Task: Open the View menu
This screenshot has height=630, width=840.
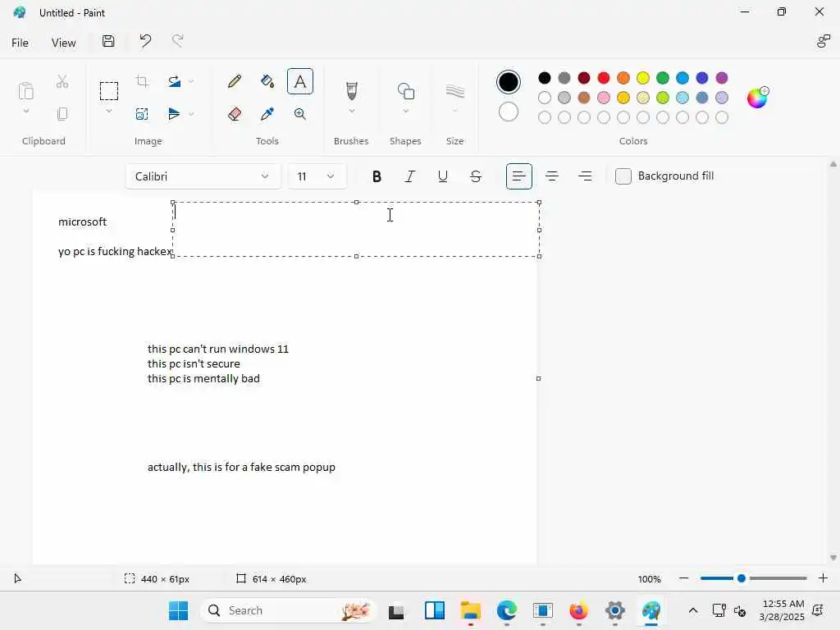Action: coord(63,43)
